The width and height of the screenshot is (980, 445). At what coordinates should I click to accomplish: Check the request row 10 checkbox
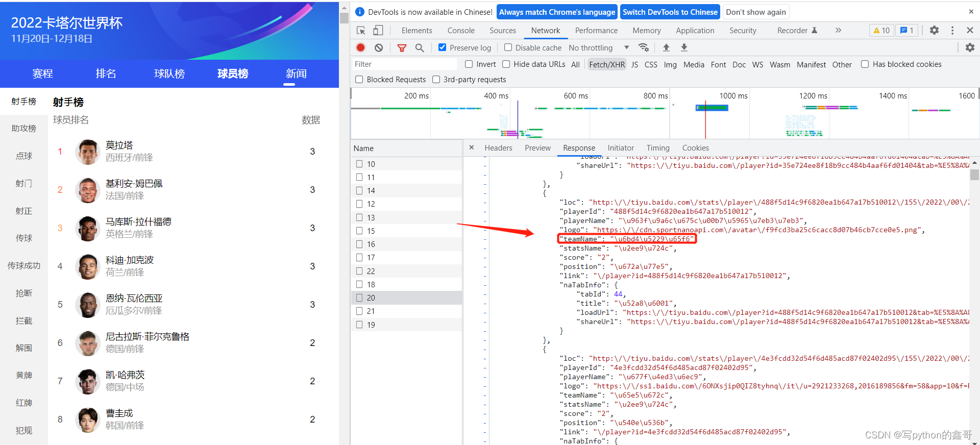tap(359, 164)
